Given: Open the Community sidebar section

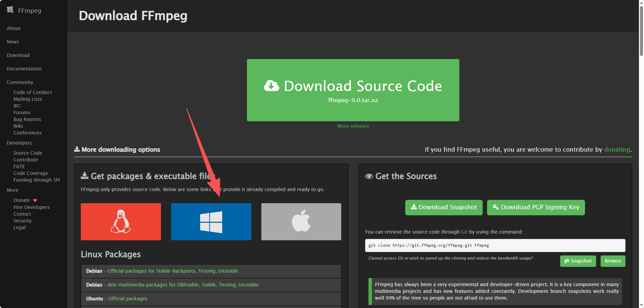Looking at the screenshot, I should tap(20, 82).
